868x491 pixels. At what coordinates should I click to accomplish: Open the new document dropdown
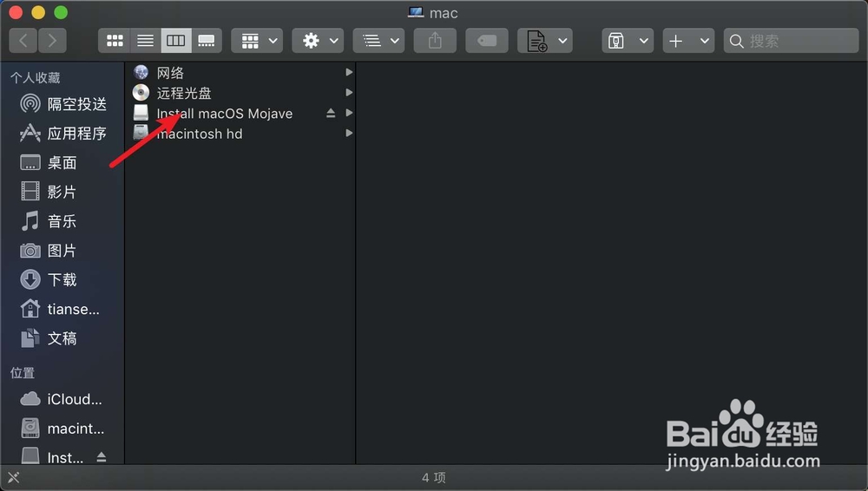545,41
